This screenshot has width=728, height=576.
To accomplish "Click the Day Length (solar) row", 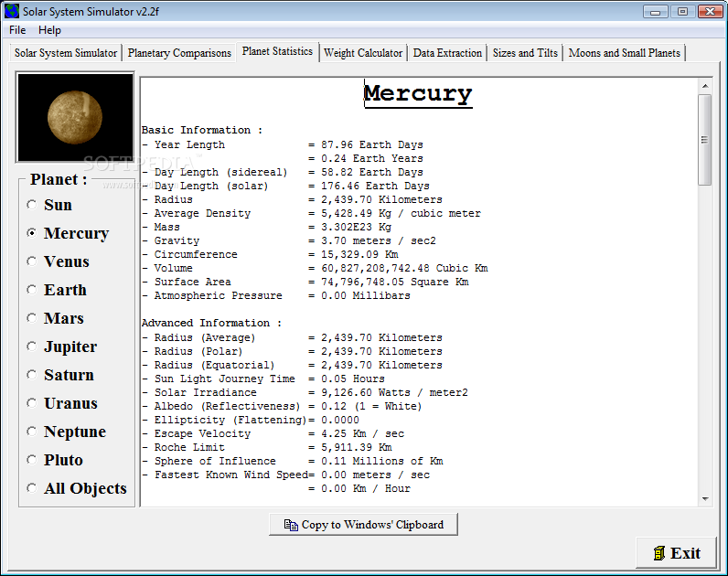I will 285,187.
